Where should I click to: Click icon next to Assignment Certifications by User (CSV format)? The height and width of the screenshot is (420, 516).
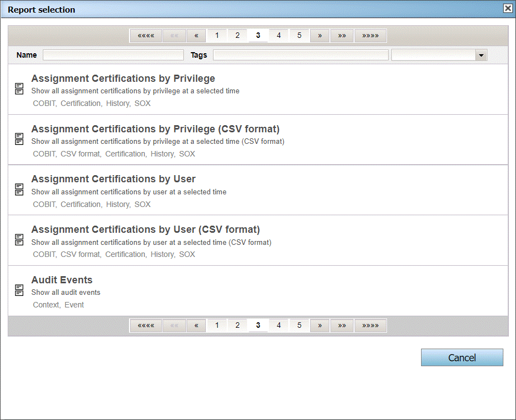click(x=19, y=239)
